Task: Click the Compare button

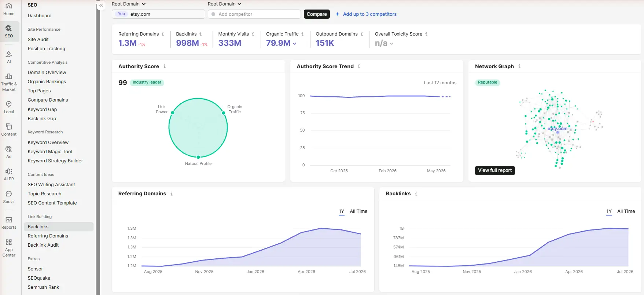Action: [x=317, y=14]
